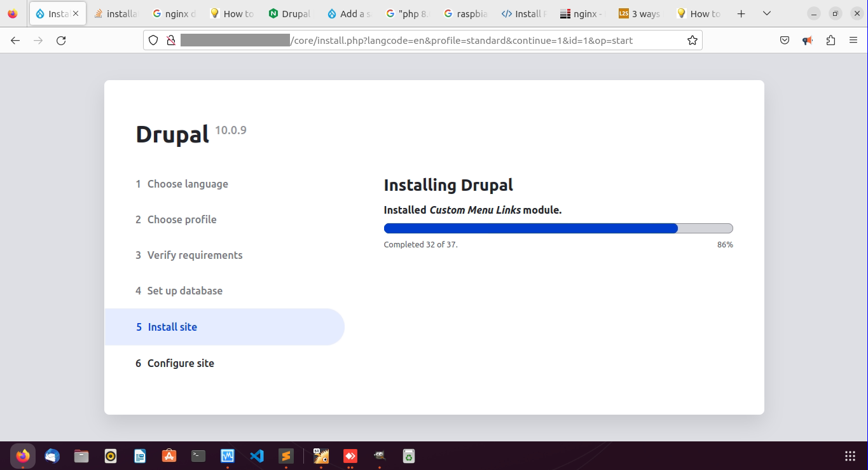
Task: Open Ubuntu Software from the dock
Action: 169,456
